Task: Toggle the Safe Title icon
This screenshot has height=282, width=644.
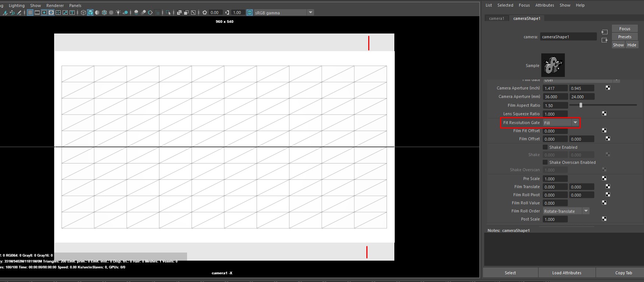Action: pos(72,13)
